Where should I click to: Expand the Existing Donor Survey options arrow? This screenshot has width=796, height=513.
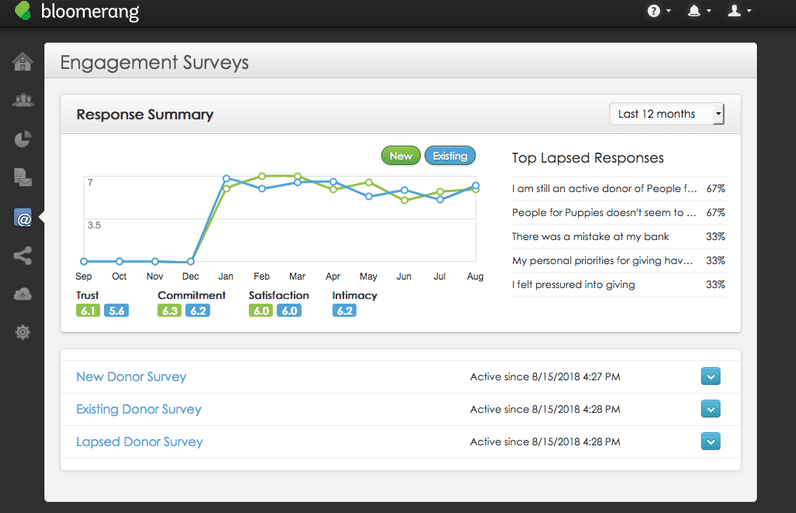click(710, 409)
